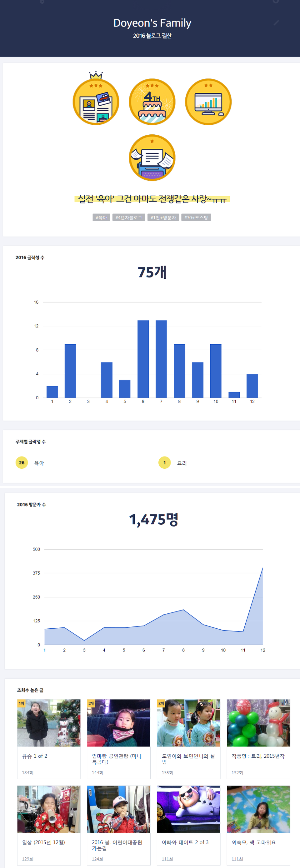
Task: Open the 일상 (2015년 12월) thumbnail
Action: pyautogui.click(x=49, y=809)
